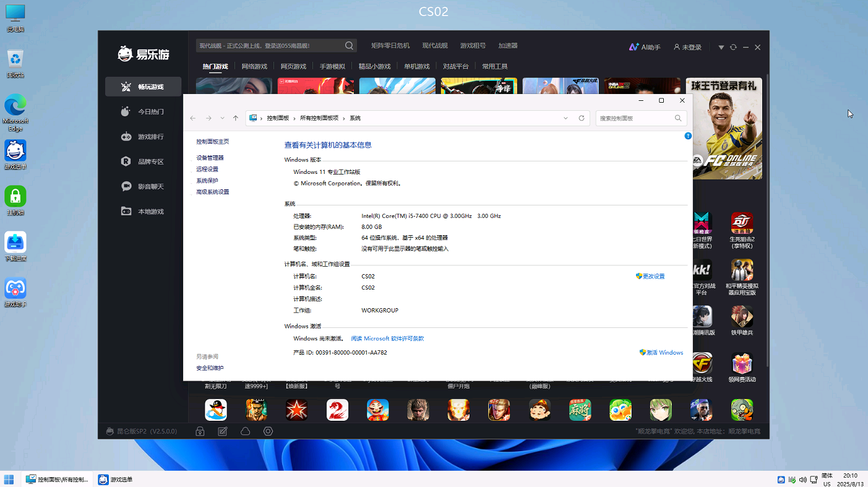The height and width of the screenshot is (487, 868).
Task: Click the cloud icon in 易乐游 bottom bar
Action: coord(246,431)
